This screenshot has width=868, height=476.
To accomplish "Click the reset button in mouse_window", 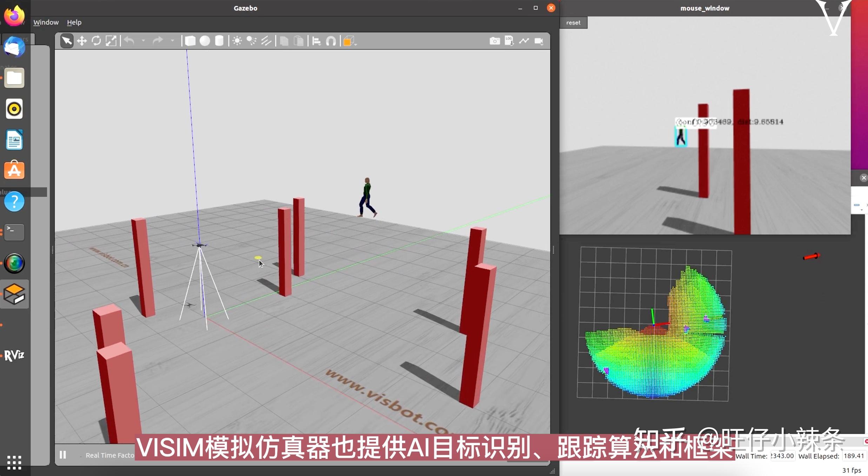I will pos(573,22).
